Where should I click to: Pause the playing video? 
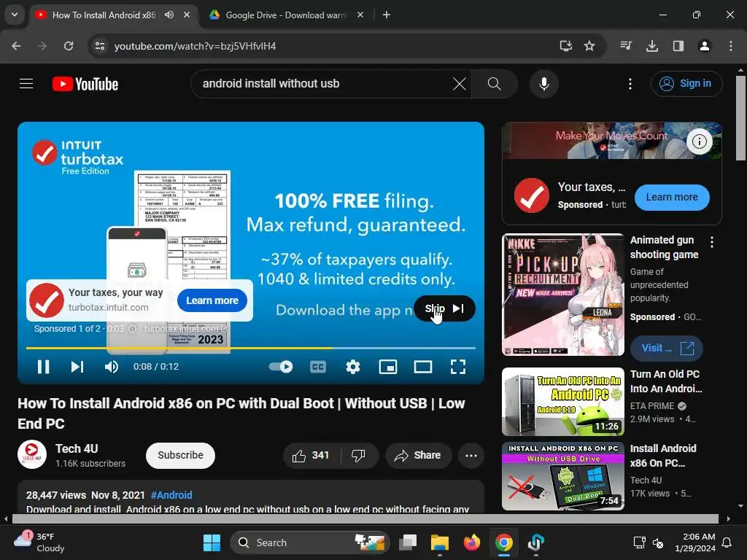43,367
